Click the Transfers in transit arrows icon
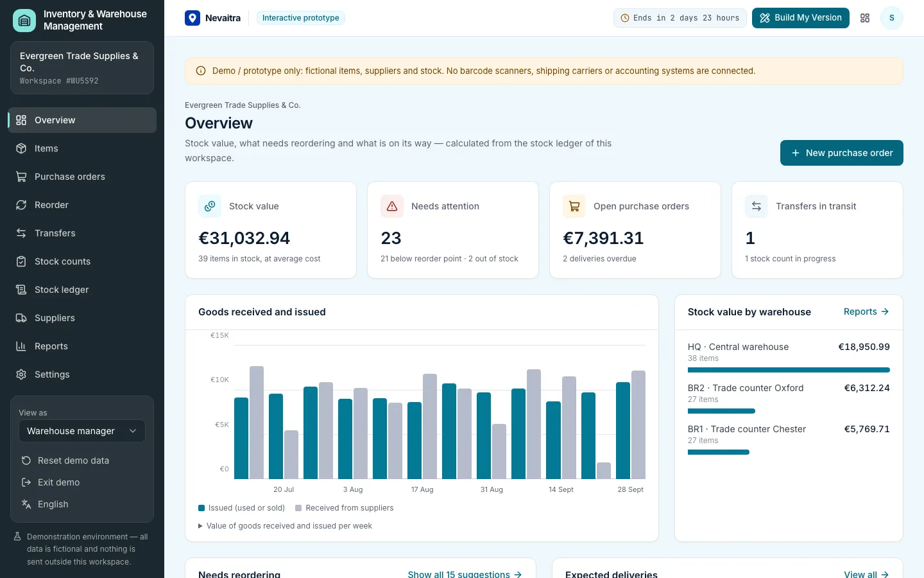924x578 pixels. click(757, 206)
